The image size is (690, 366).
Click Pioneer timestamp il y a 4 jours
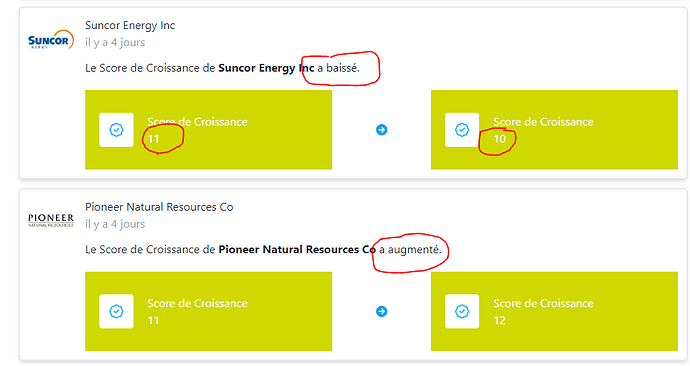point(115,224)
